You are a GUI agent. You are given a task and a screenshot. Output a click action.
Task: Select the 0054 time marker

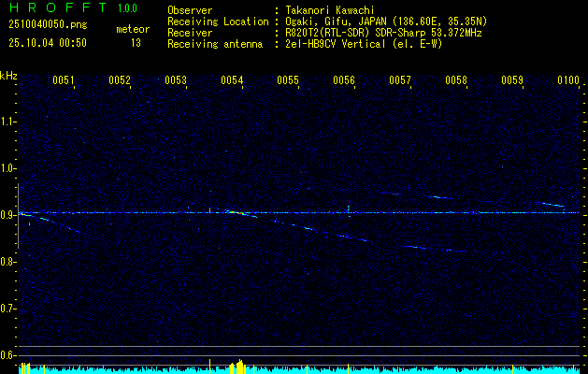(232, 80)
